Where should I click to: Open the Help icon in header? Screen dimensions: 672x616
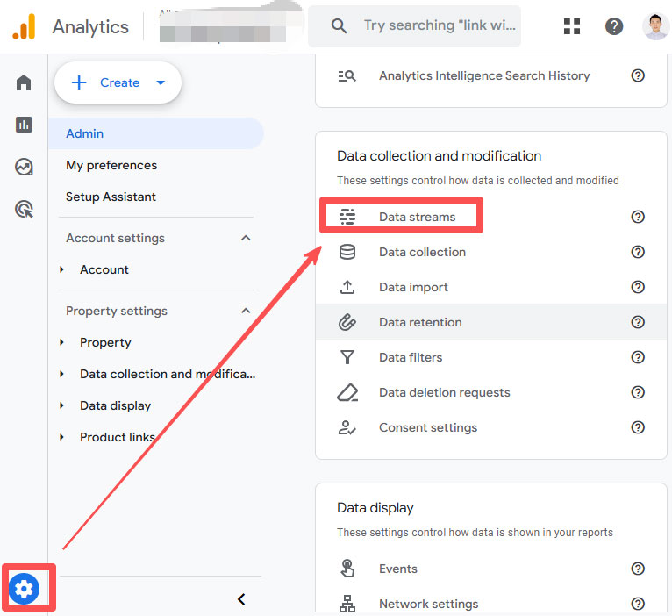(x=614, y=26)
